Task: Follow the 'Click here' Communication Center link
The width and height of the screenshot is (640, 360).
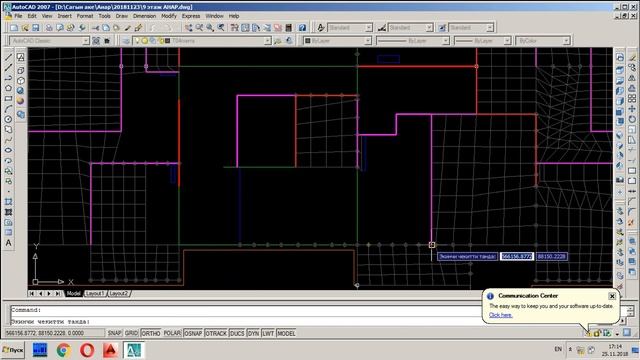Action: [500, 315]
